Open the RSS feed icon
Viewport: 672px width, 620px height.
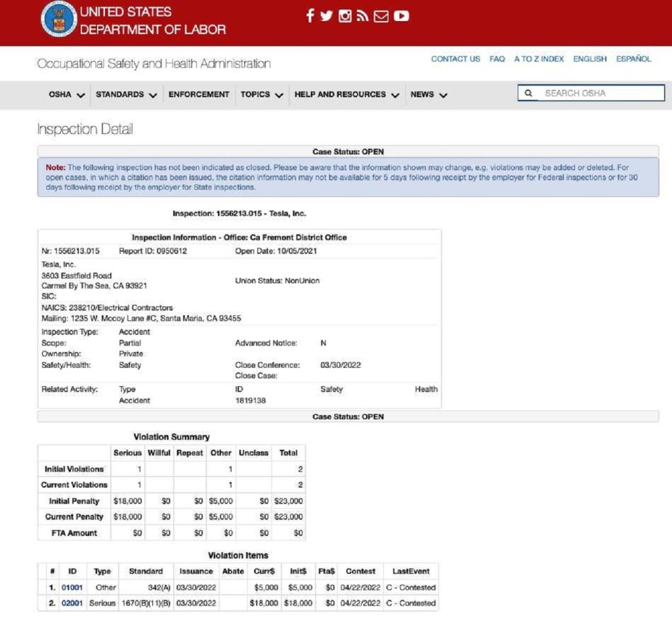(x=362, y=16)
